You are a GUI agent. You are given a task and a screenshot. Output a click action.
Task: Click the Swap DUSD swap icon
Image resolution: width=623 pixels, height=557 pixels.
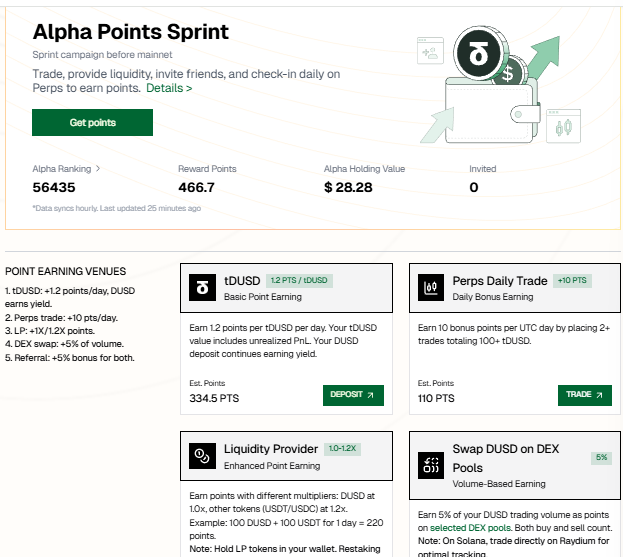tap(431, 465)
